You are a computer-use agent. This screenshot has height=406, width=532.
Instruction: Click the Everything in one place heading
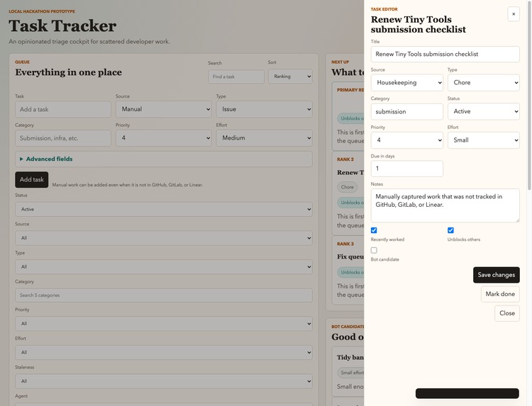point(69,72)
